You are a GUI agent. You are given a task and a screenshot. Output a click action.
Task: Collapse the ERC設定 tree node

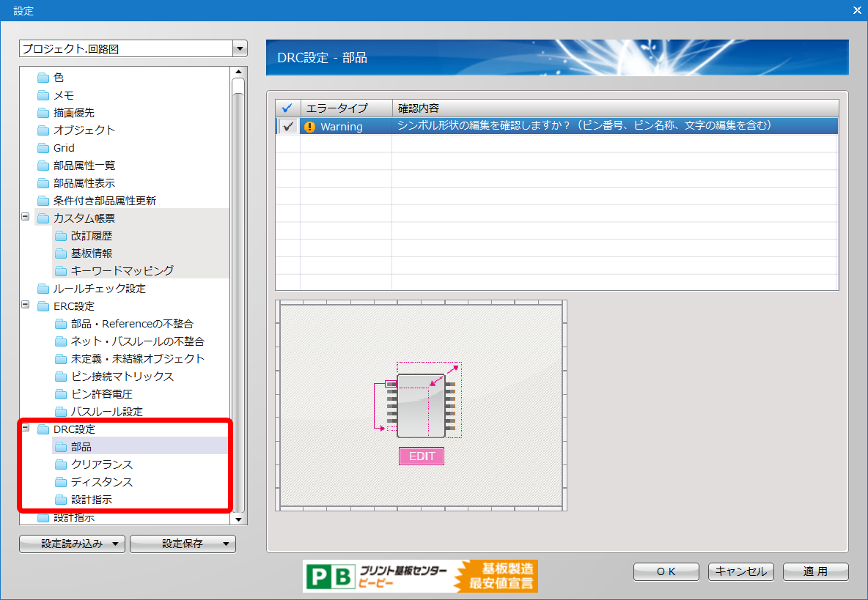click(x=26, y=305)
